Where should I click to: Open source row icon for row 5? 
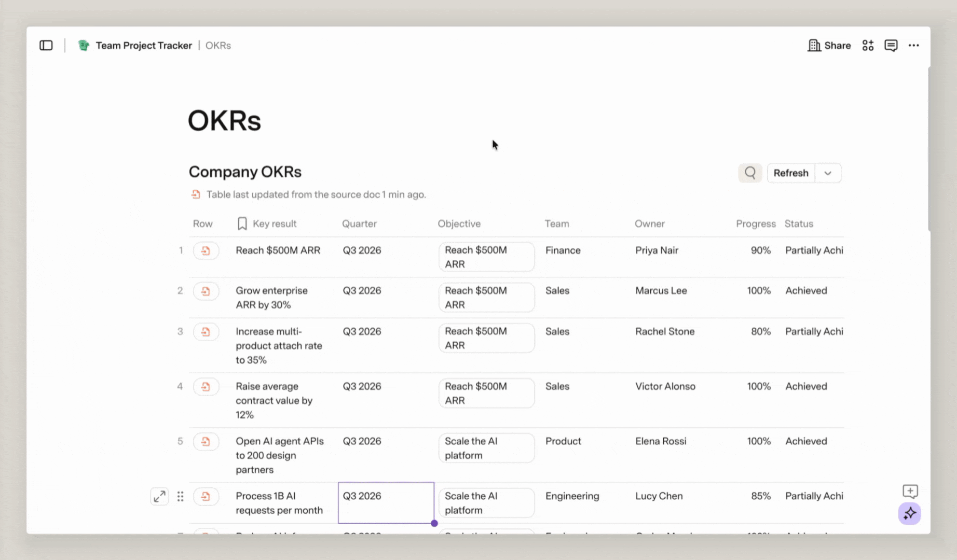click(x=206, y=441)
